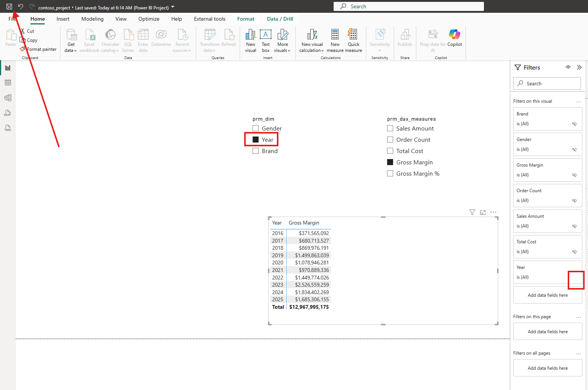Copy the selection using the ribbon Copy button
Viewport: 588px width, 390px height.
pyautogui.click(x=29, y=40)
